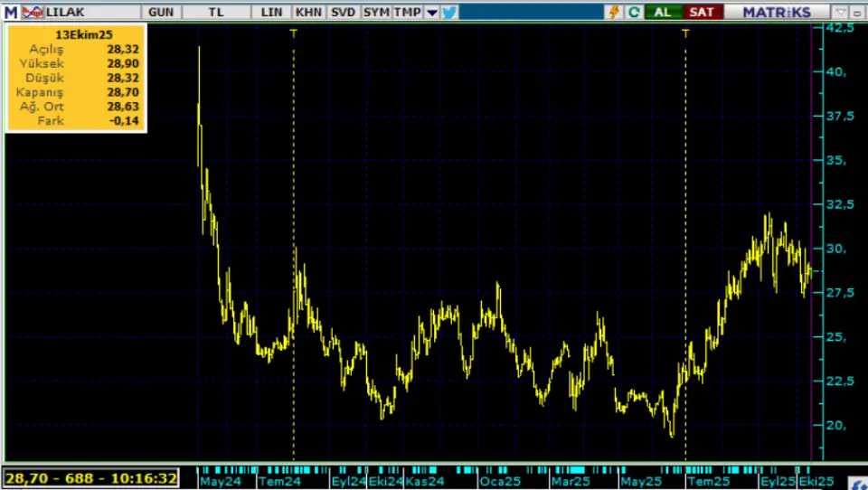
Task: Toggle the KHN chart option
Action: click(308, 13)
